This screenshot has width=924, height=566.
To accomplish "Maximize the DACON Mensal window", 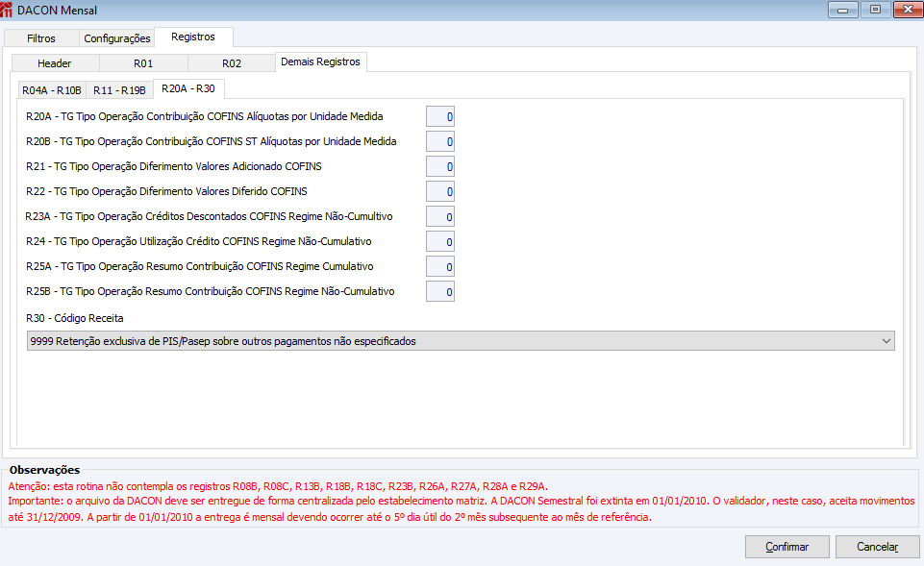I will point(875,10).
